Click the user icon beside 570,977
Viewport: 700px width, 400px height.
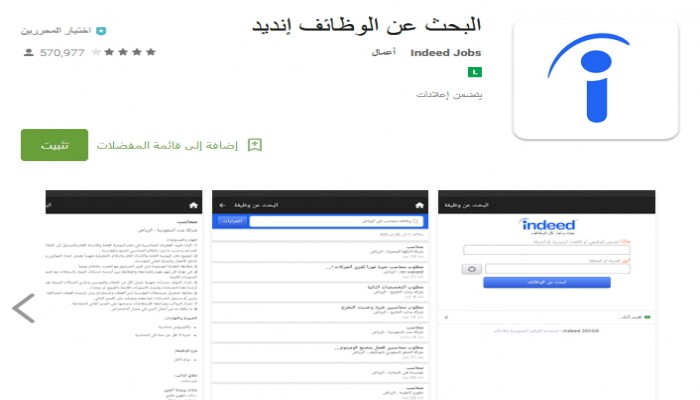point(29,53)
